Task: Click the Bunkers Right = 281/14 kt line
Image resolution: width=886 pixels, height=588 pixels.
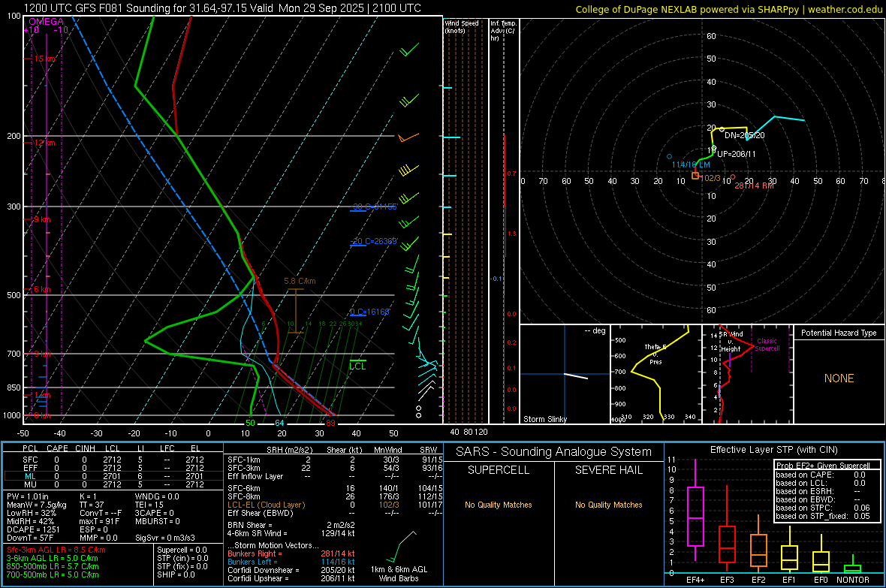Action: tap(291, 553)
